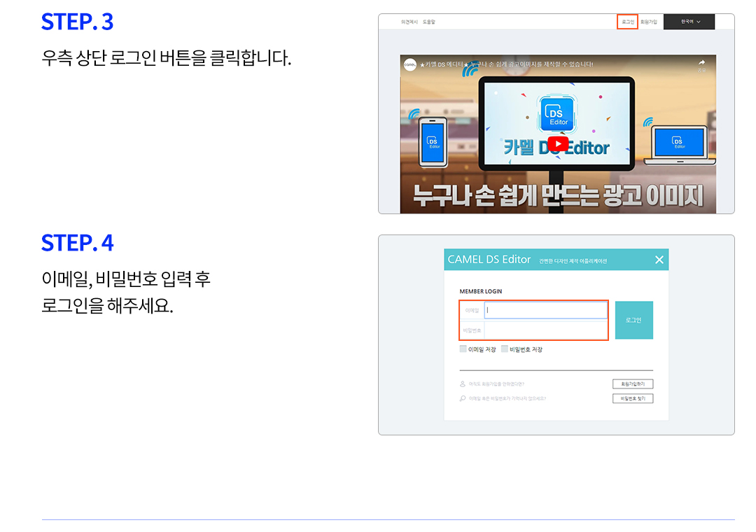Screen dimensions: 756x532
Task: Open the Camel channel logo on video
Action: [x=409, y=64]
